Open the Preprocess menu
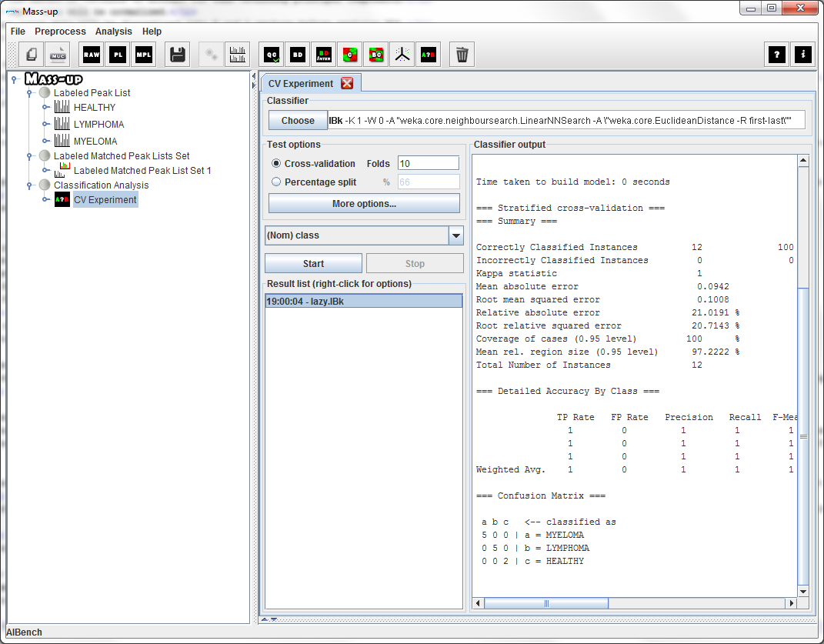Viewport: 824px width, 644px height. [x=60, y=32]
